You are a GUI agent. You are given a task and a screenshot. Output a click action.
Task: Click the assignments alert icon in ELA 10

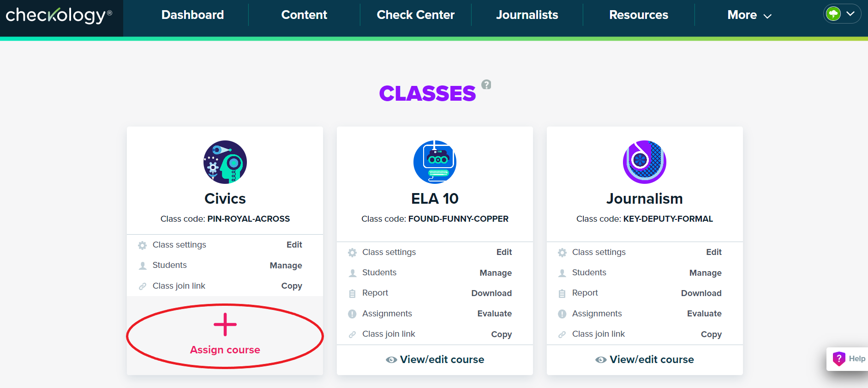pyautogui.click(x=352, y=314)
